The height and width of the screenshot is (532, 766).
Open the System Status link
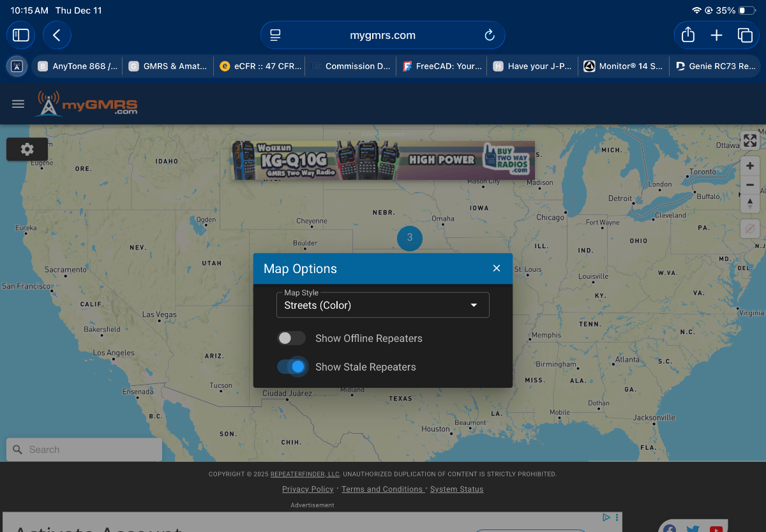point(456,489)
